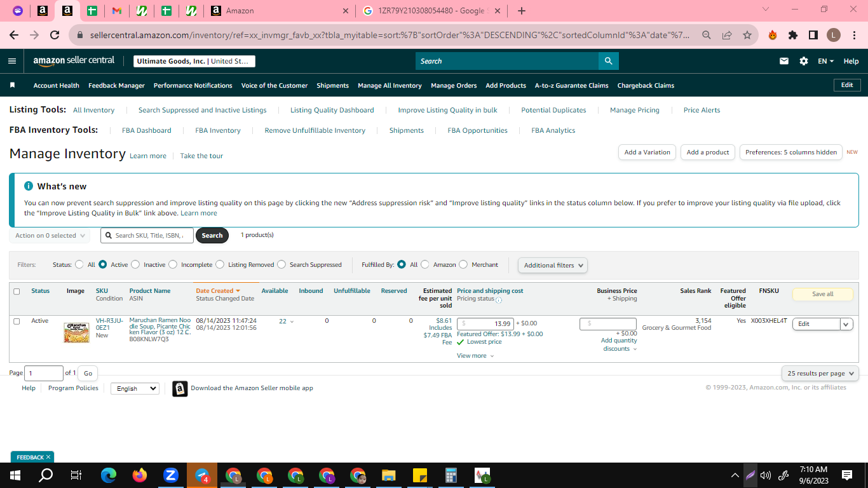Viewport: 868px width, 488px height.
Task: Click the Amazon Seller Central logo
Action: [74, 61]
